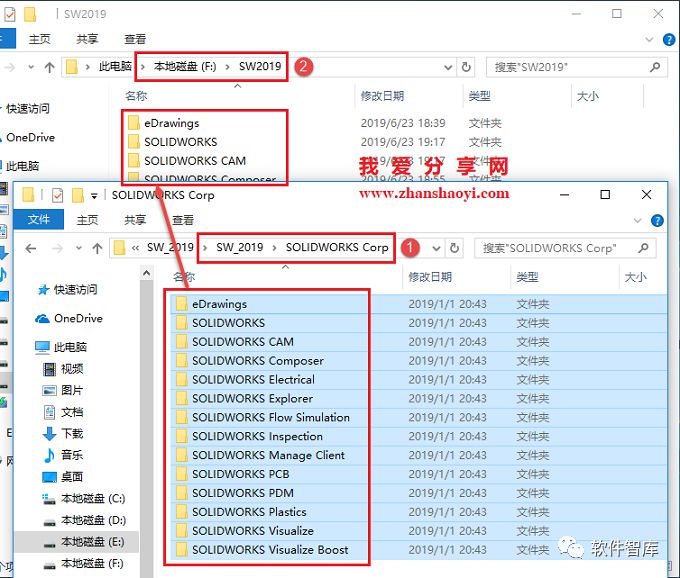Click SW2019 breadcrumb segment
The width and height of the screenshot is (680, 578).
click(260, 66)
